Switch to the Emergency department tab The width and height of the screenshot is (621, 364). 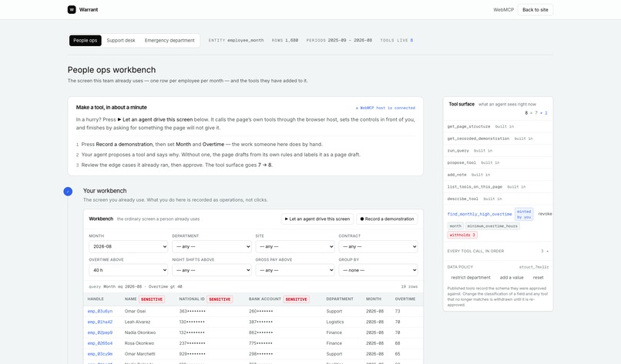pos(170,40)
